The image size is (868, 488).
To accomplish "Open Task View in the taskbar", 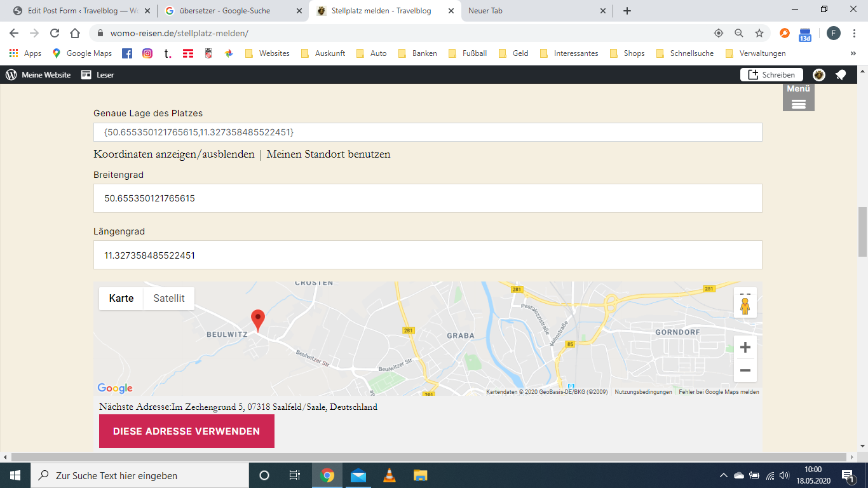I will tap(295, 475).
